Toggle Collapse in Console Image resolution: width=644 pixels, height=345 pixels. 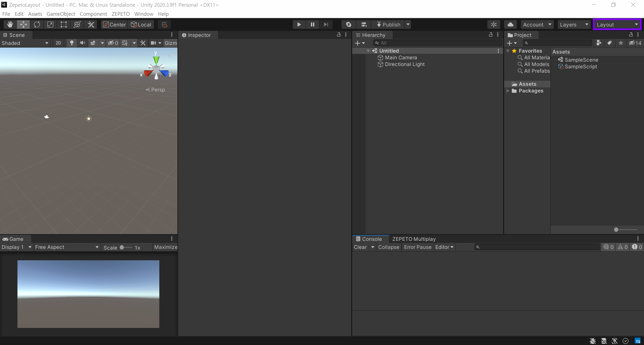click(x=389, y=247)
